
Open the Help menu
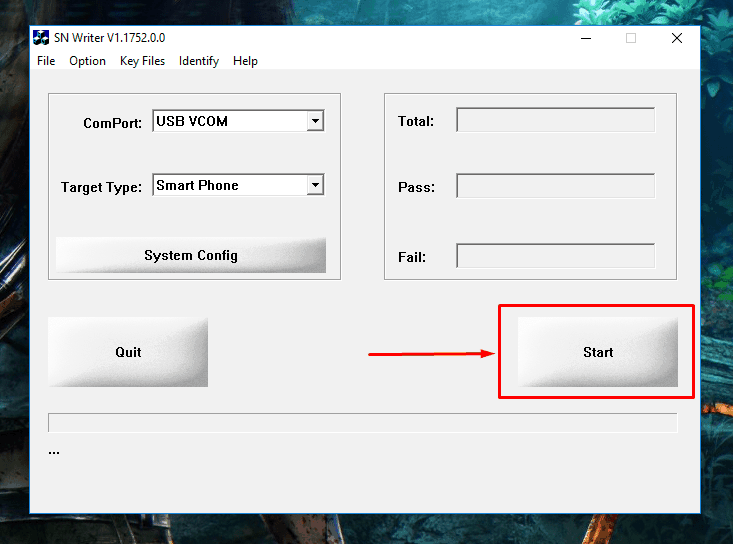pos(245,61)
